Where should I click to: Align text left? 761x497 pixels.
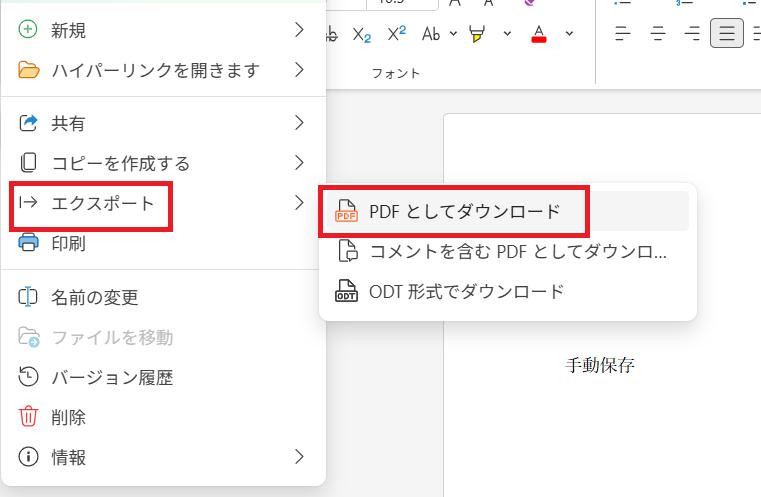click(623, 33)
